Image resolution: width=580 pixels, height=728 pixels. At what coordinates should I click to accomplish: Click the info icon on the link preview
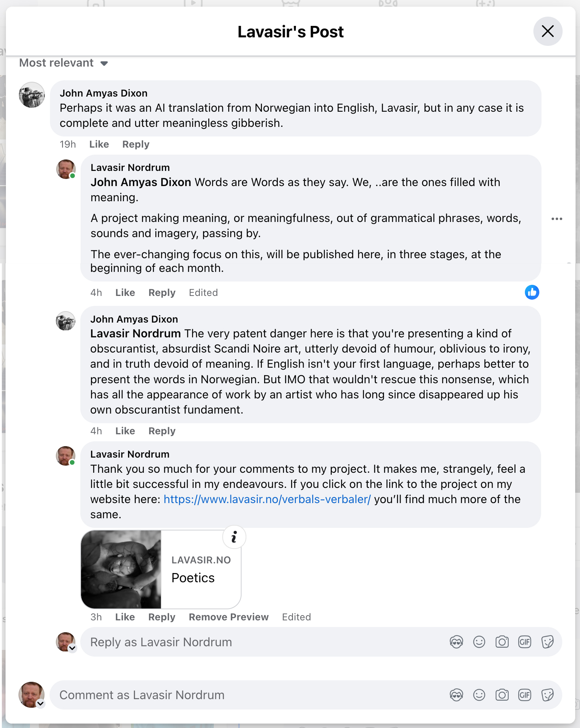(234, 537)
